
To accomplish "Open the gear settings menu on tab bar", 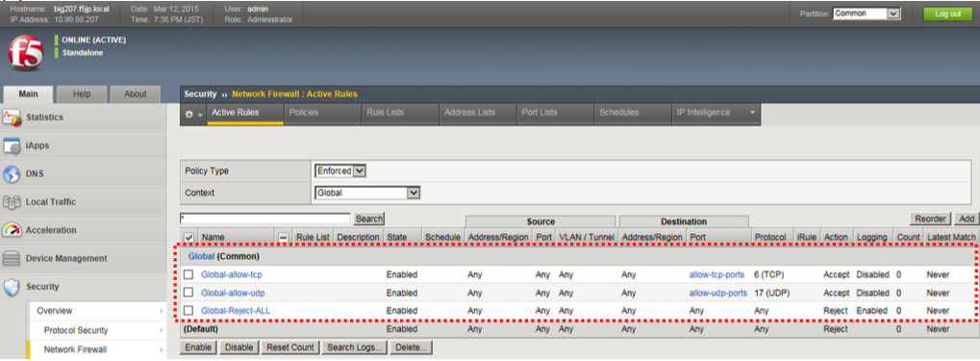I will [x=193, y=114].
